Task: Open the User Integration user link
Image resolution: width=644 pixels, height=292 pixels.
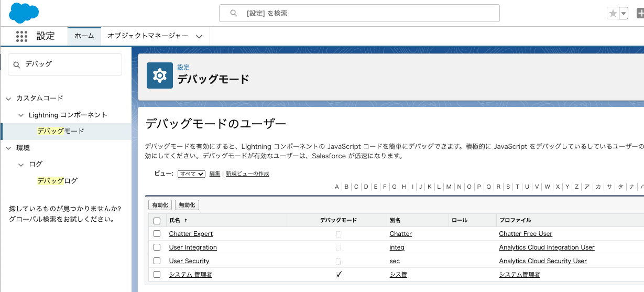Action: [x=193, y=247]
